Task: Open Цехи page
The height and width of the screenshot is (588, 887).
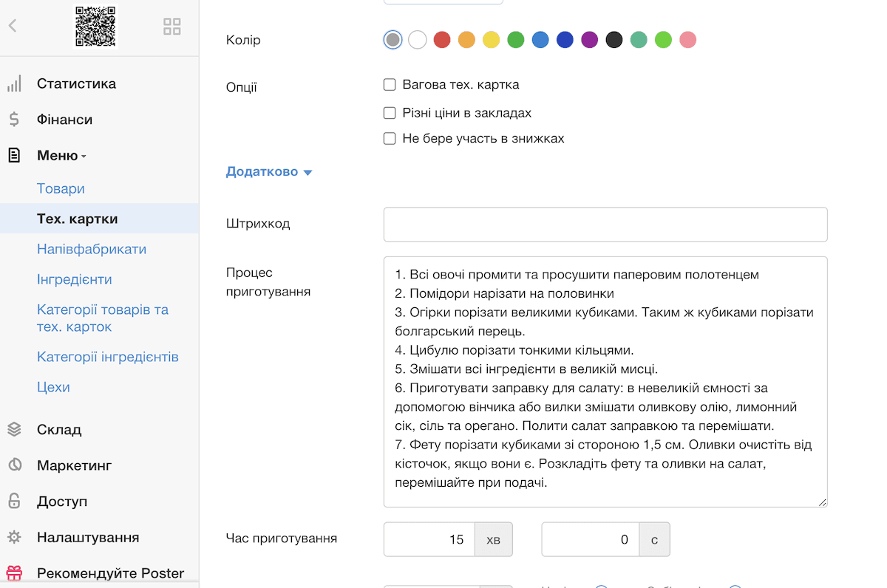Action: pyautogui.click(x=53, y=387)
